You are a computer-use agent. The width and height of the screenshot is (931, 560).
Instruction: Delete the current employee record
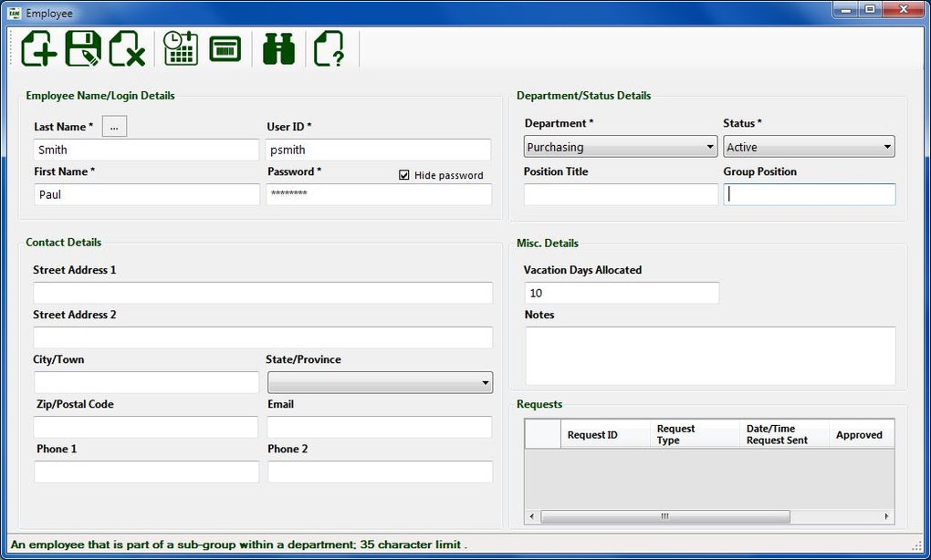(126, 48)
